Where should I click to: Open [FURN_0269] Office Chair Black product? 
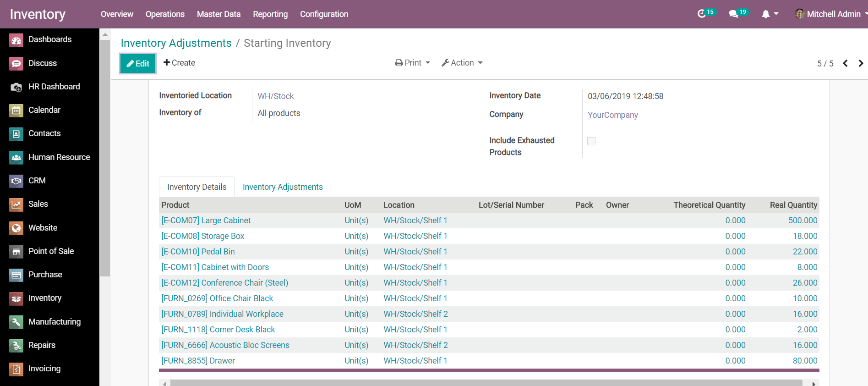[x=217, y=298]
